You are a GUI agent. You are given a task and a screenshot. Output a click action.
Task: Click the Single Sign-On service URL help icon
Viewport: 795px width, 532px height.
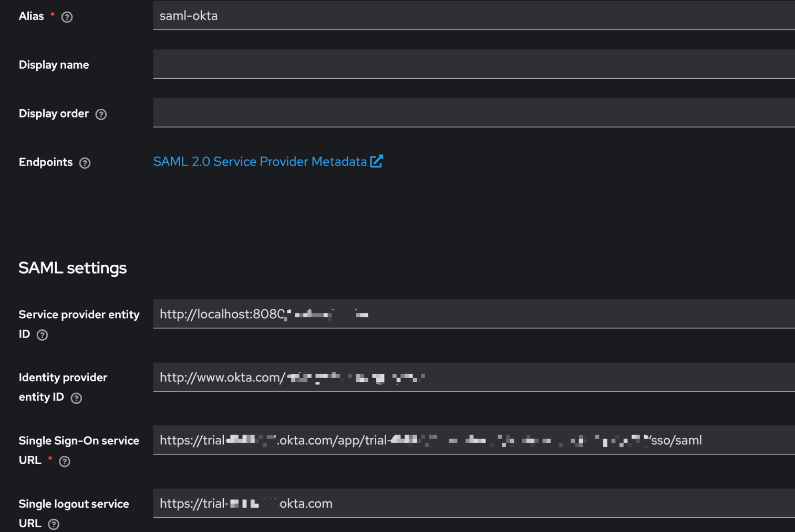coord(65,461)
